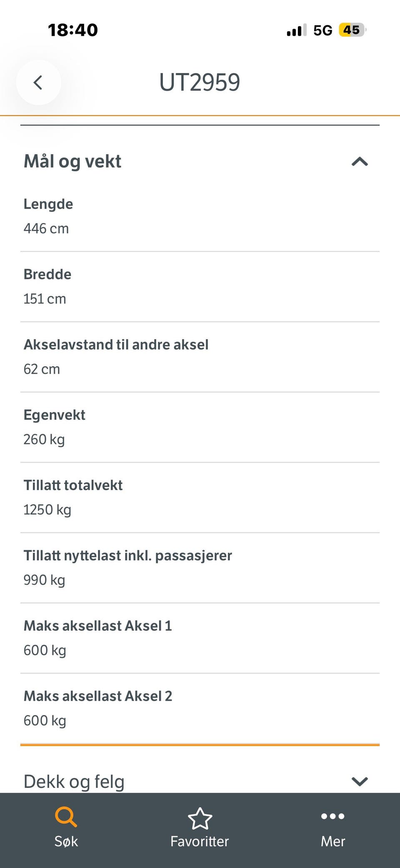The width and height of the screenshot is (400, 868).
Task: Tap the Mål og vekt section header
Action: click(x=72, y=161)
